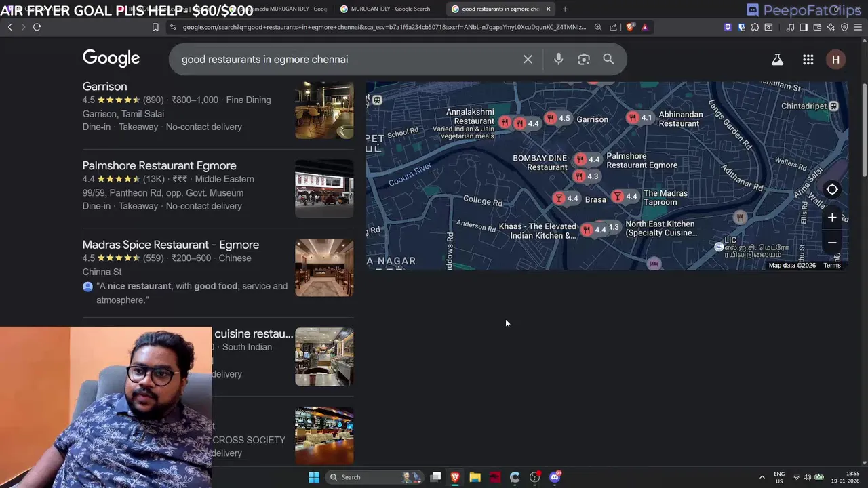This screenshot has width=868, height=488.
Task: Click the Madras Spice review snippet
Action: (192, 293)
